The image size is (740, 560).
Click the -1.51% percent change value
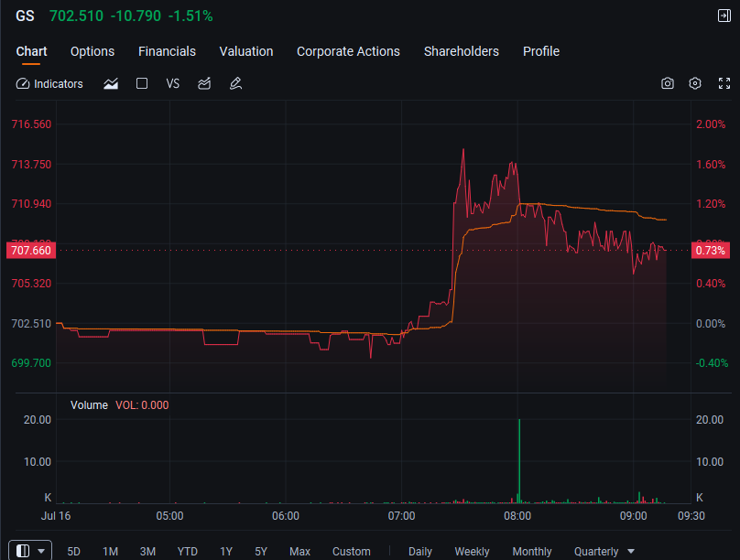click(x=190, y=16)
